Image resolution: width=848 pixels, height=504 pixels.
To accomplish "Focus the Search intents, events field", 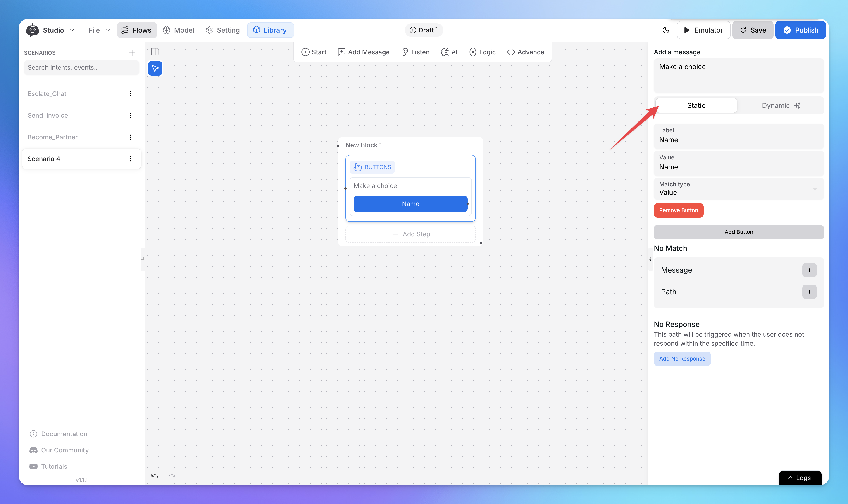I will tap(81, 68).
